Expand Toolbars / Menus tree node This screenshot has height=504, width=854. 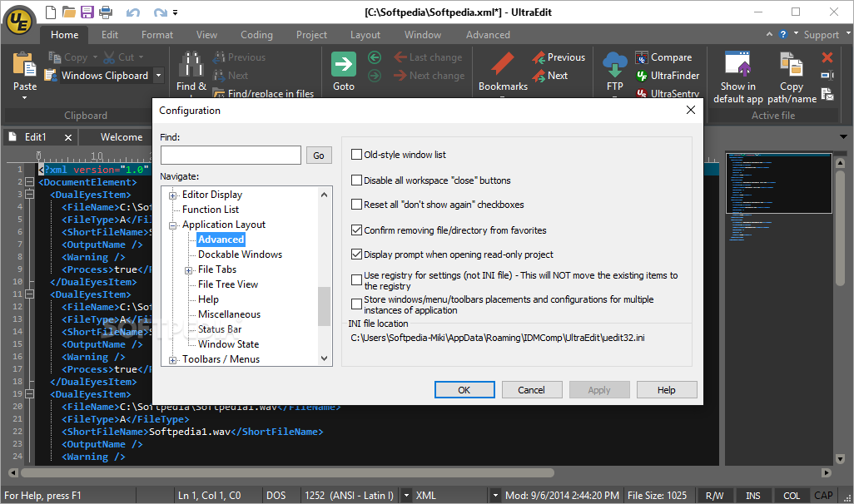pos(172,360)
